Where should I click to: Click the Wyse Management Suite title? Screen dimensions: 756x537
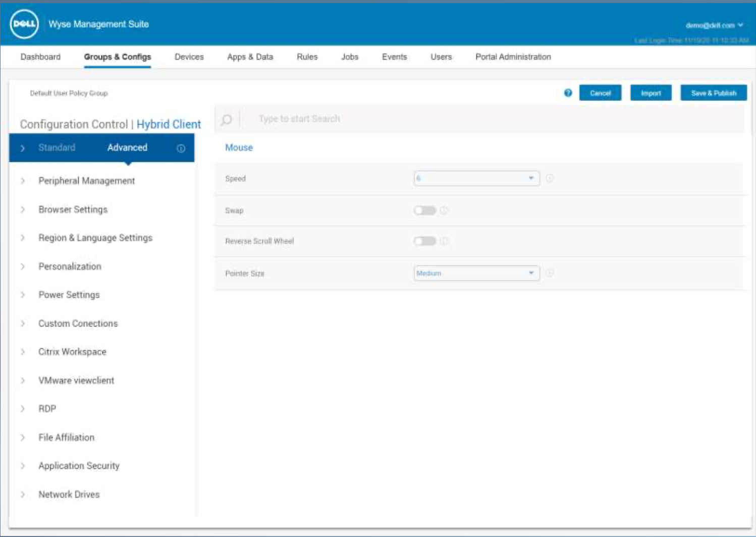(x=99, y=24)
